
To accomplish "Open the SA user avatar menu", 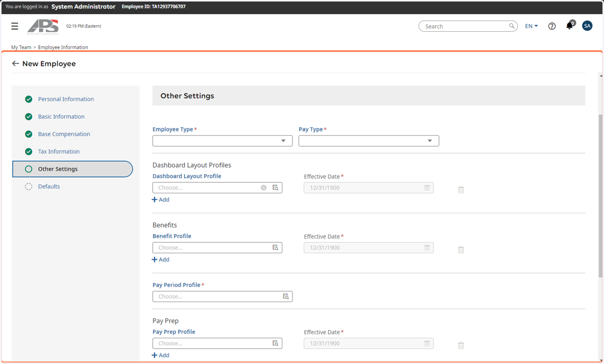I will coord(587,26).
